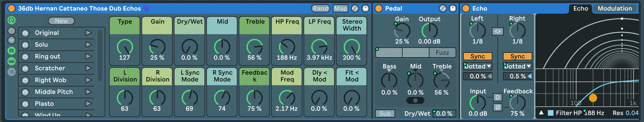644x122 pixels.
Task: Click the Pedal Output knob
Action: 429,31
